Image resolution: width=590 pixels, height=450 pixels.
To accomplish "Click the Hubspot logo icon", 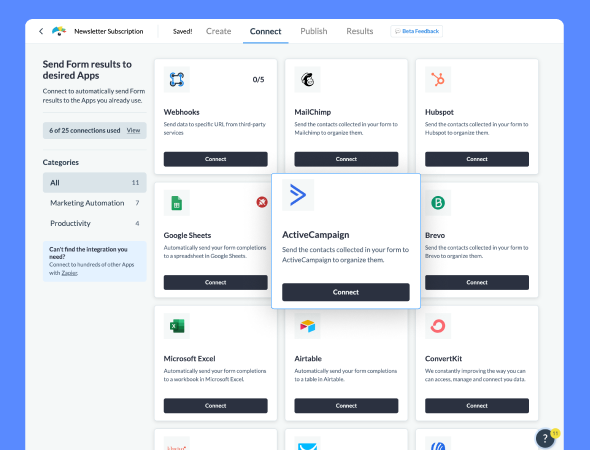I will click(x=438, y=79).
